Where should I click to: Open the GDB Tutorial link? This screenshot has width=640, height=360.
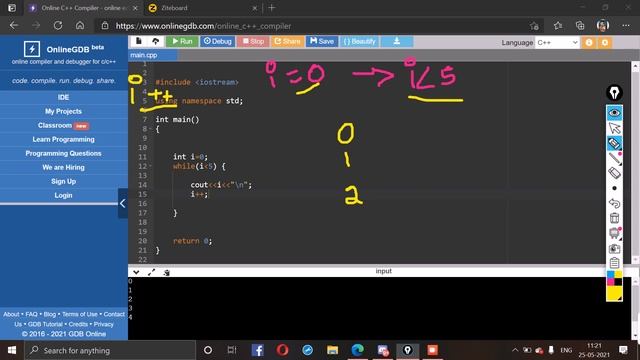tap(45, 324)
